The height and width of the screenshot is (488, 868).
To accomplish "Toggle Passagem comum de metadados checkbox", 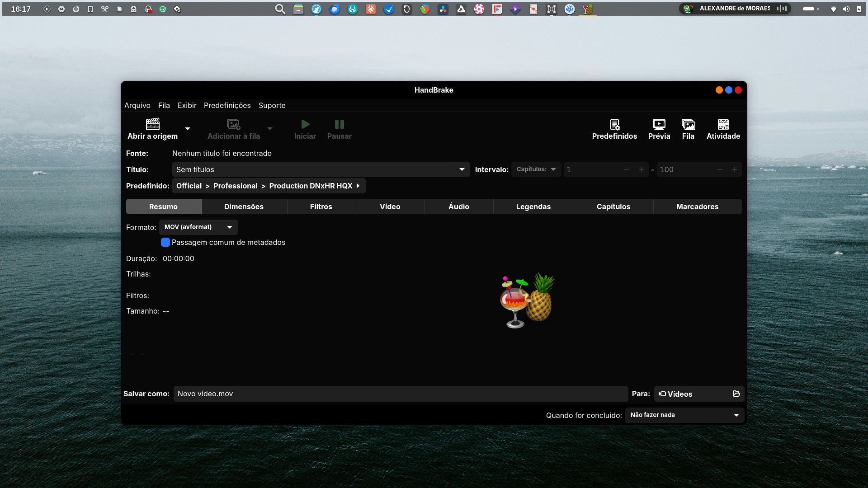I will click(165, 243).
